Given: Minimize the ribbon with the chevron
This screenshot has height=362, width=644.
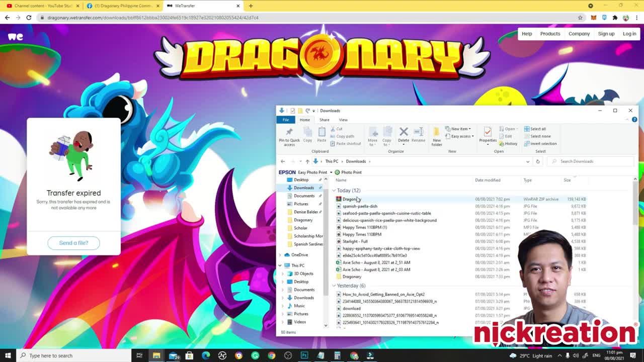Looking at the screenshot, I should (x=627, y=120).
